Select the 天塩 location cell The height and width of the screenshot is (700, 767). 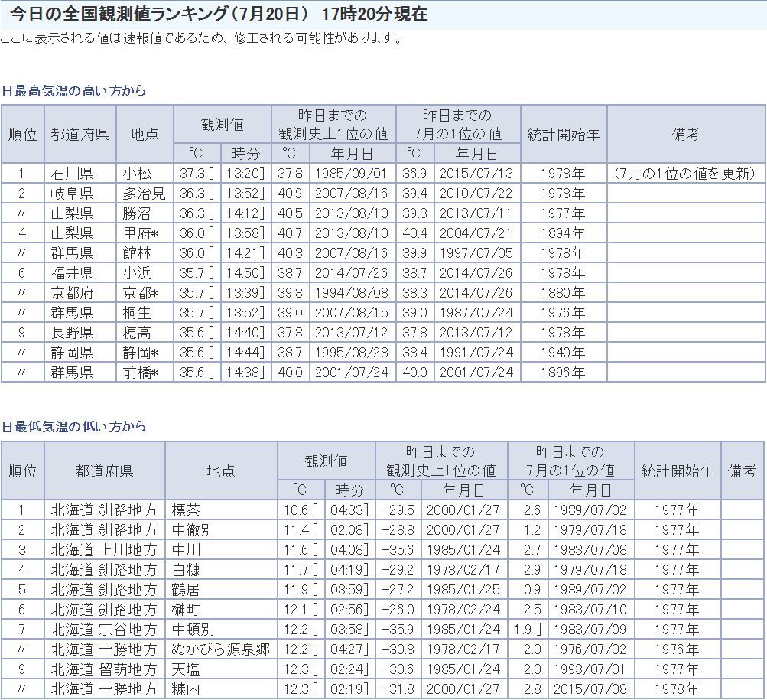(186, 669)
